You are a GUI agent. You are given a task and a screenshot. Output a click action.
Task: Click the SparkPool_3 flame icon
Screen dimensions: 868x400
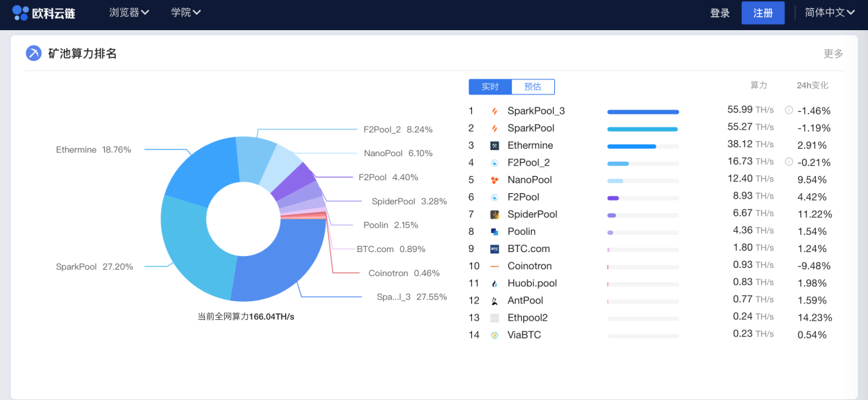click(x=495, y=111)
